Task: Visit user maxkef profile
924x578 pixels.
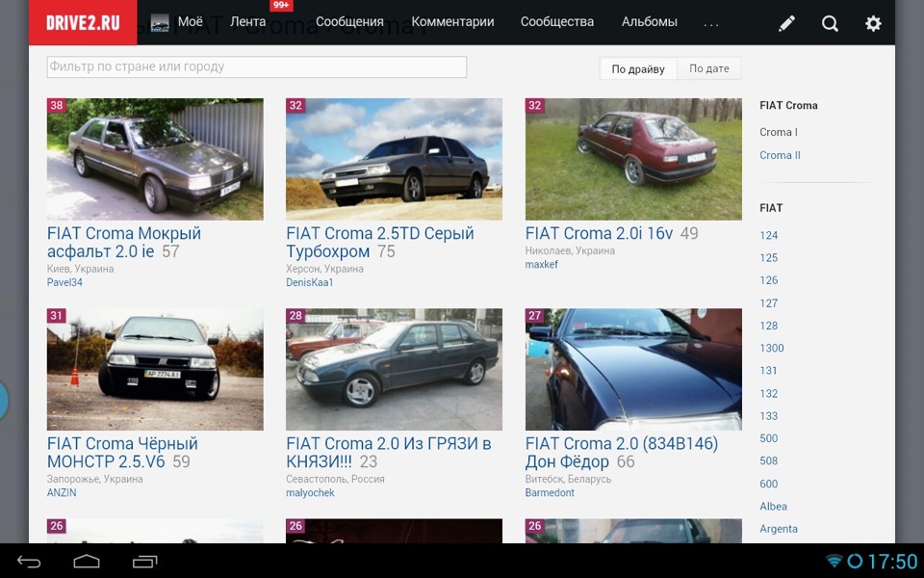Action: coord(542,264)
